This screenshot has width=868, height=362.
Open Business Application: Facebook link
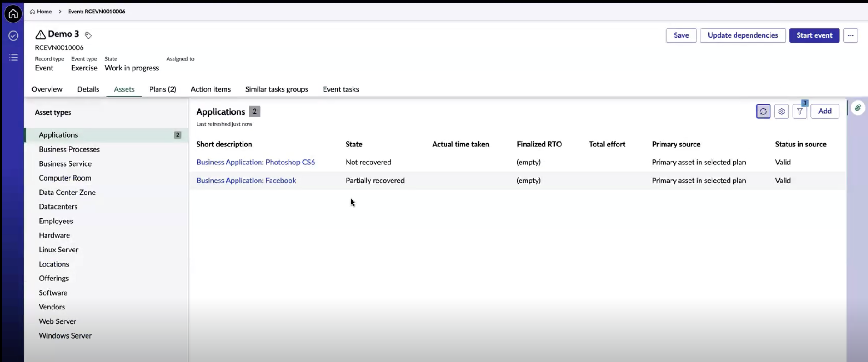(x=246, y=181)
